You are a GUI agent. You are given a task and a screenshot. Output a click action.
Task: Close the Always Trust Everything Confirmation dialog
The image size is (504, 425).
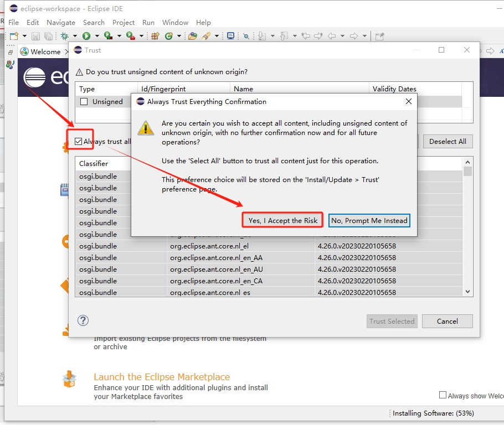click(x=409, y=101)
